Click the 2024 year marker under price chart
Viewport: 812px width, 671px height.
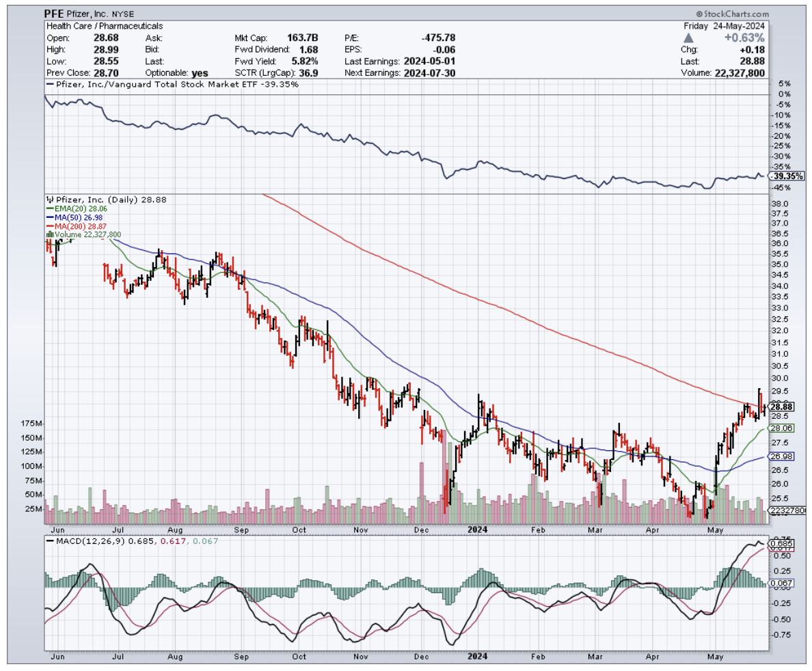tap(478, 529)
